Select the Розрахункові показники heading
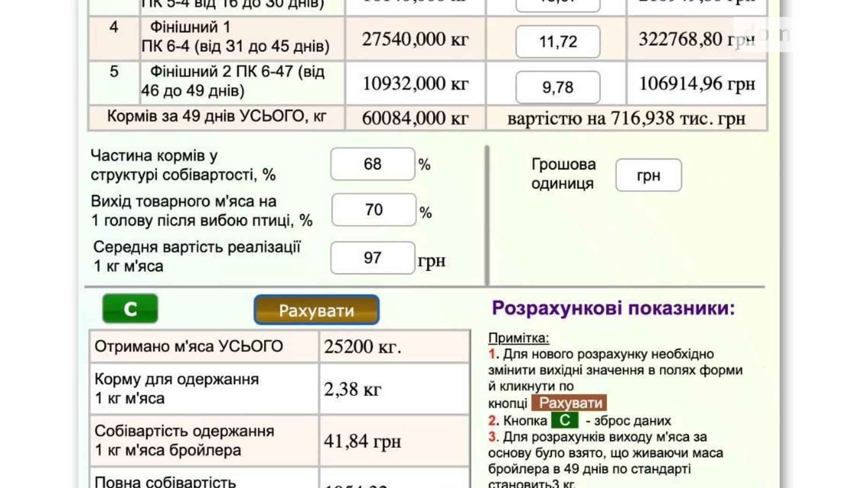The image size is (868, 488). point(613,308)
